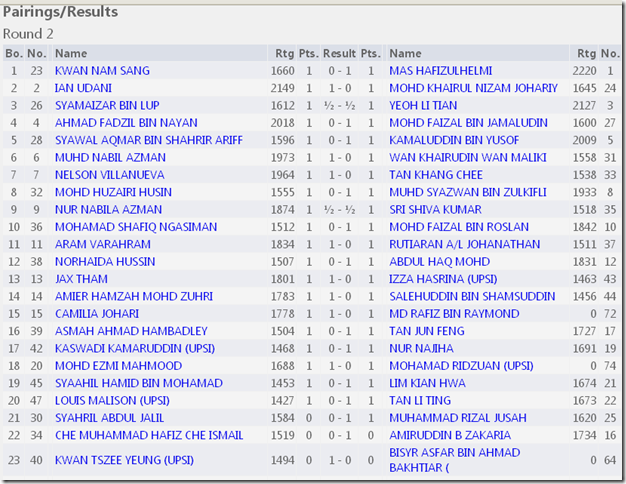Select NELSON VILLANUEVA name link
The image size is (626, 484).
pos(109,175)
